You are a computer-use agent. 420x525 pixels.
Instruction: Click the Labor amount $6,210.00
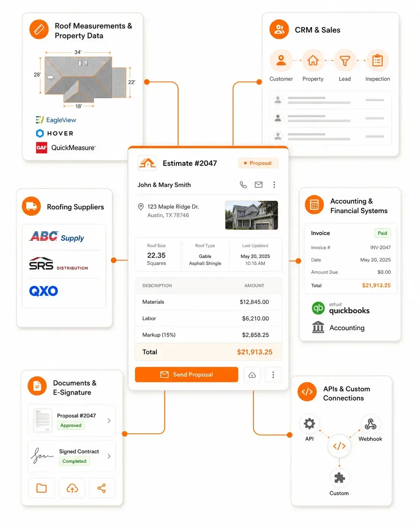point(255,318)
